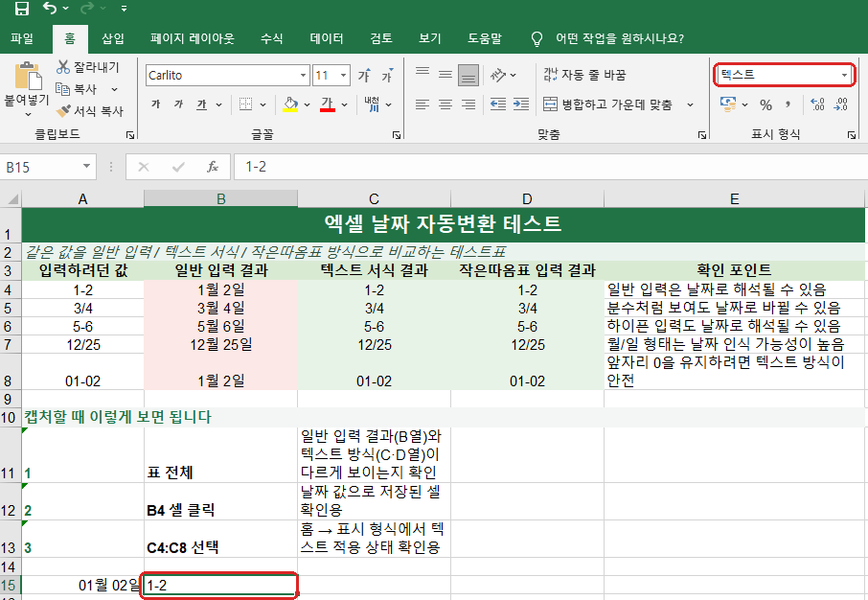Click the decrease indent icon
Viewport: 868px width, 600px height.
click(498, 104)
